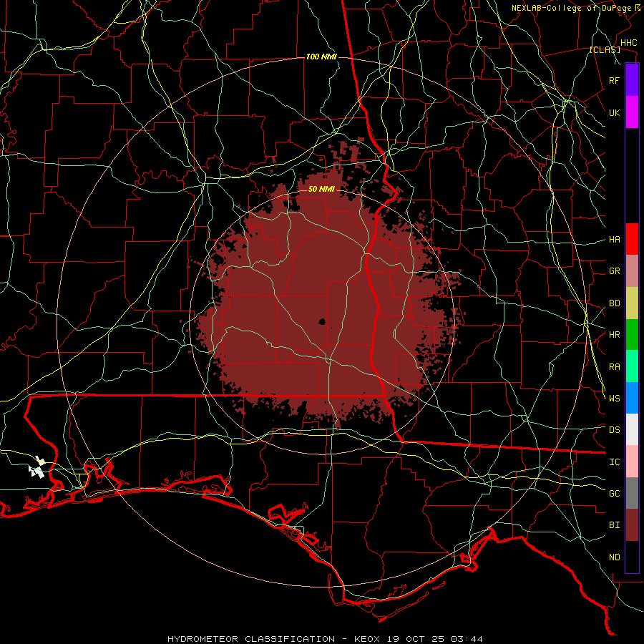Choose the light pink IC legend swatch
This screenshot has height=644, width=644.
632,462
